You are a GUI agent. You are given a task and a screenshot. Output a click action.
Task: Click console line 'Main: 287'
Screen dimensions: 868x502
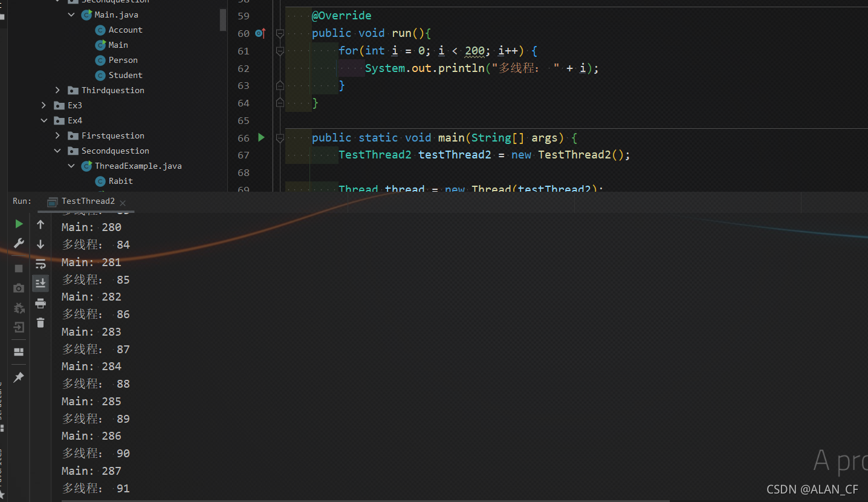[91, 471]
